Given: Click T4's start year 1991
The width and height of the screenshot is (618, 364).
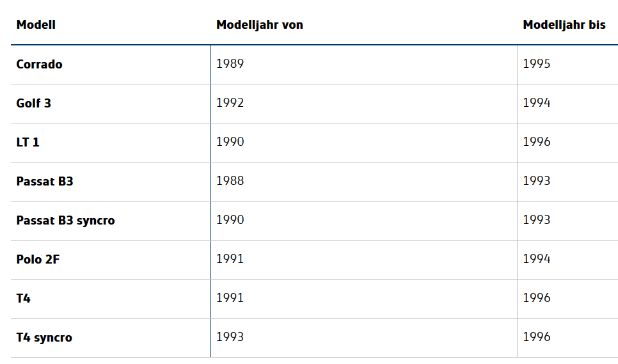Looking at the screenshot, I should (230, 298).
